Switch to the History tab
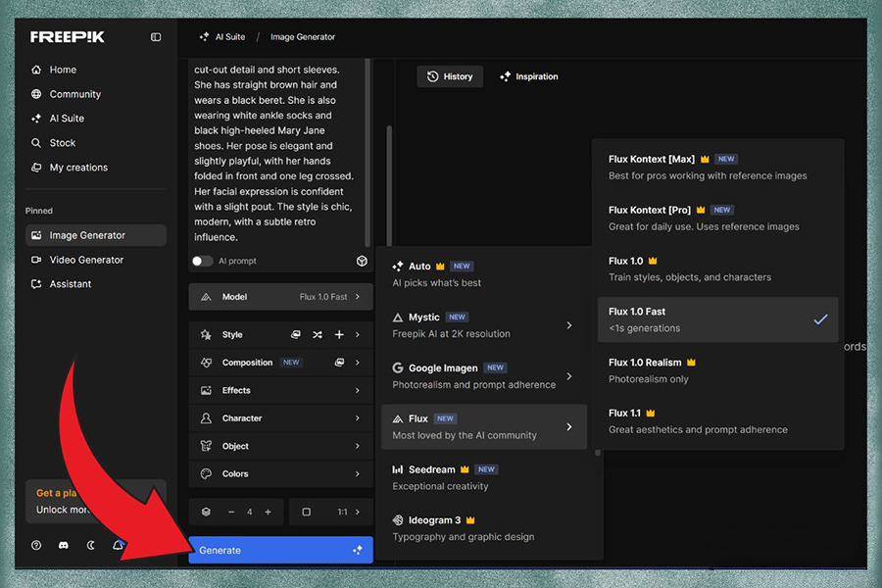This screenshot has height=588, width=882. (x=450, y=76)
